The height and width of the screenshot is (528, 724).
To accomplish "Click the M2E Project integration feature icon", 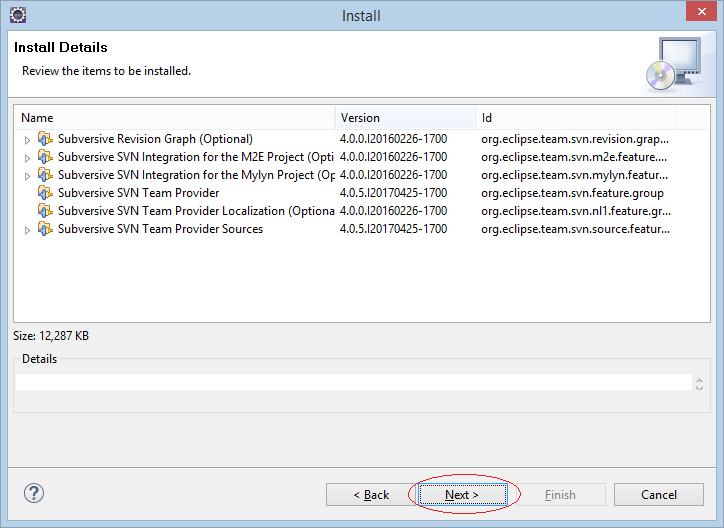I will pos(45,156).
